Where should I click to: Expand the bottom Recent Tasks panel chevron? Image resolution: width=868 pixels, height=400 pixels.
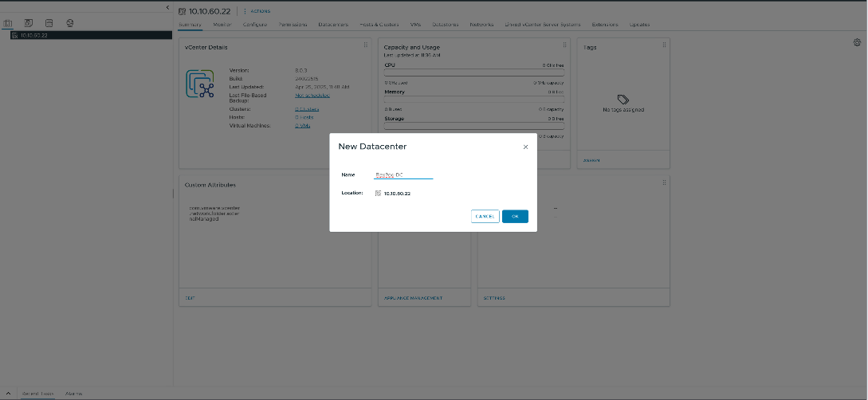8,394
